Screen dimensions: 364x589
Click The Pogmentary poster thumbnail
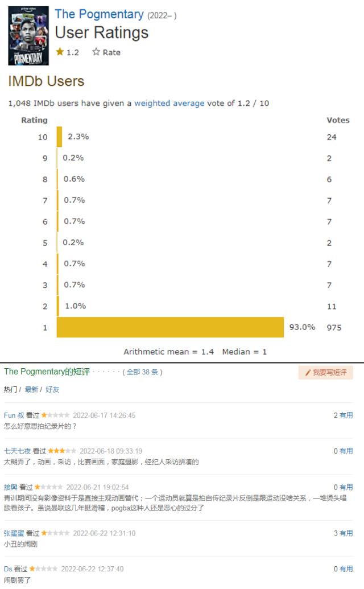click(28, 34)
